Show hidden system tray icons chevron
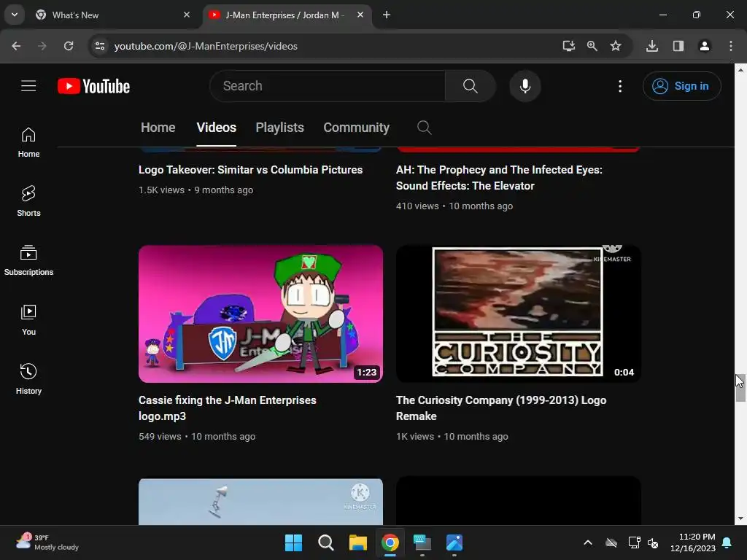 588,542
